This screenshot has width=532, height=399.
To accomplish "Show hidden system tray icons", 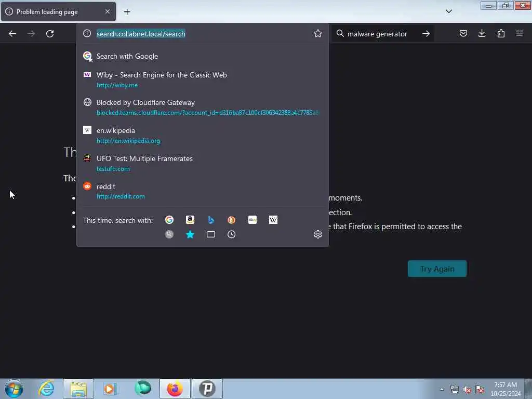I will pos(442,389).
